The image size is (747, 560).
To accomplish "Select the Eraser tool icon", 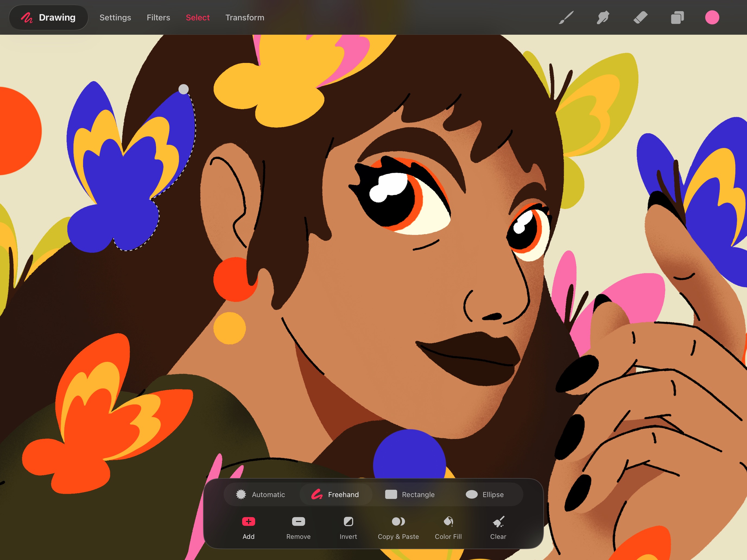I will [x=640, y=18].
